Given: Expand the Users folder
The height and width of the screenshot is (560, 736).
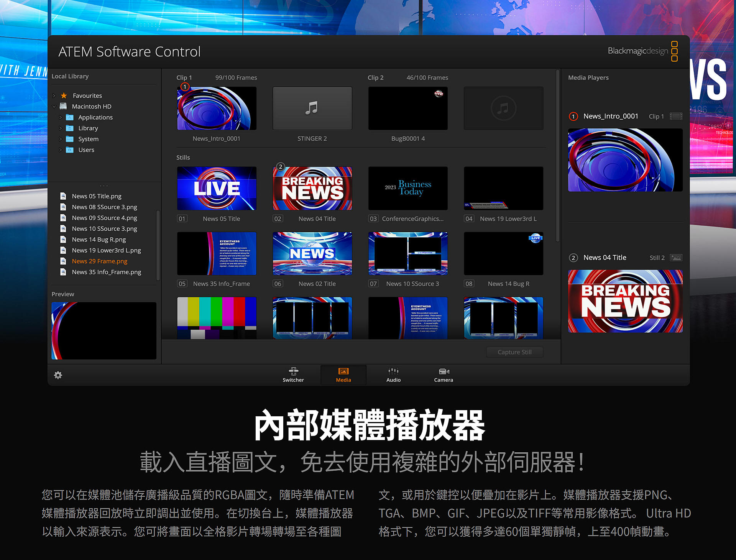Looking at the screenshot, I should click(60, 150).
